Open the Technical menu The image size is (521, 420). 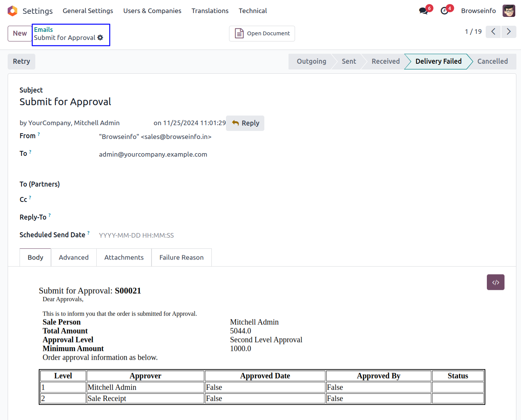(252, 11)
